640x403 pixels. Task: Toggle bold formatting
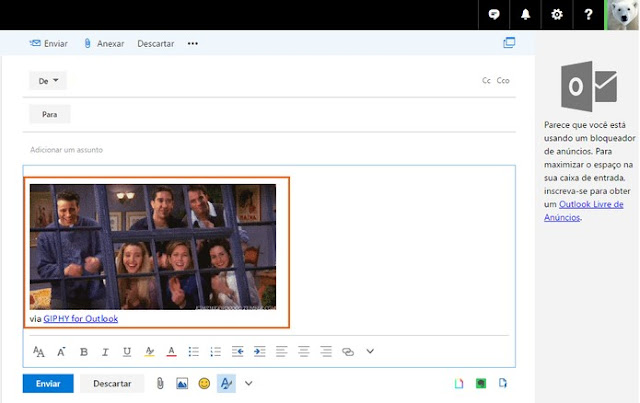click(x=84, y=352)
